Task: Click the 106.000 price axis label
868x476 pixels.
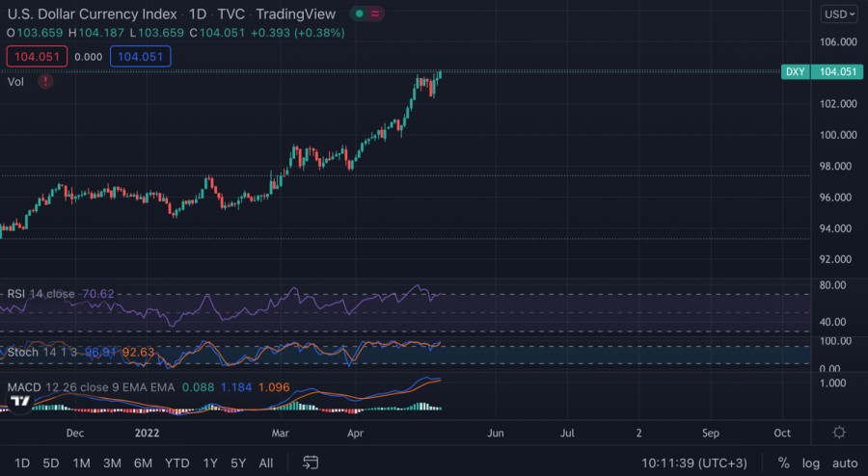Action: 838,42
